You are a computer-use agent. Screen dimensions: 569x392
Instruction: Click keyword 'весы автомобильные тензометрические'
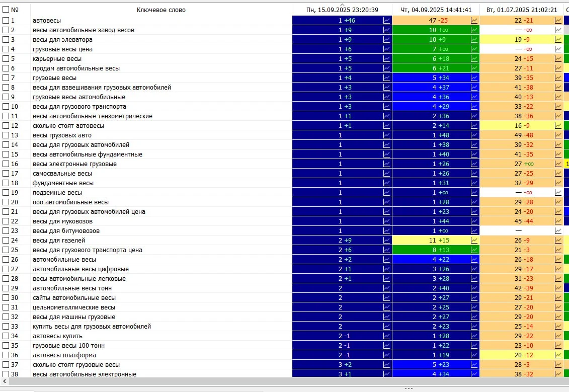(x=93, y=116)
